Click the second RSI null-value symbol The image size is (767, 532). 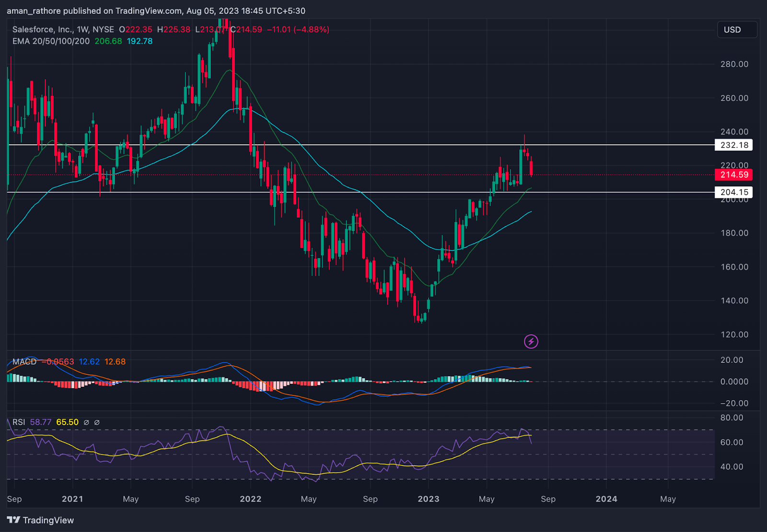pos(97,422)
